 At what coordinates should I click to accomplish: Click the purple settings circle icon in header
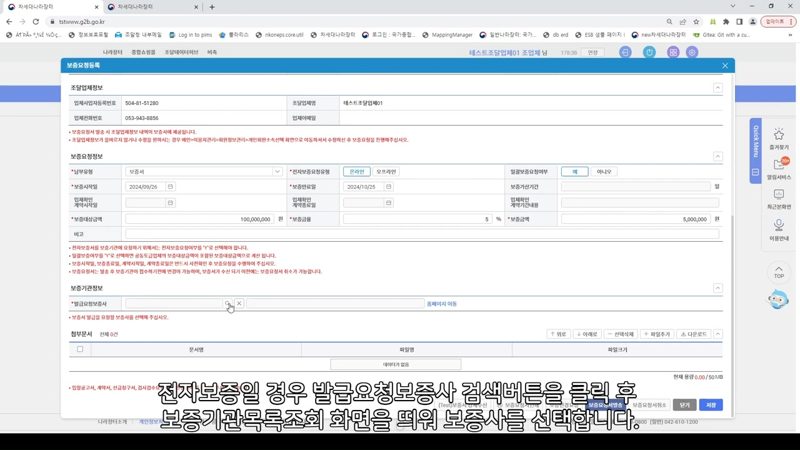click(x=692, y=52)
